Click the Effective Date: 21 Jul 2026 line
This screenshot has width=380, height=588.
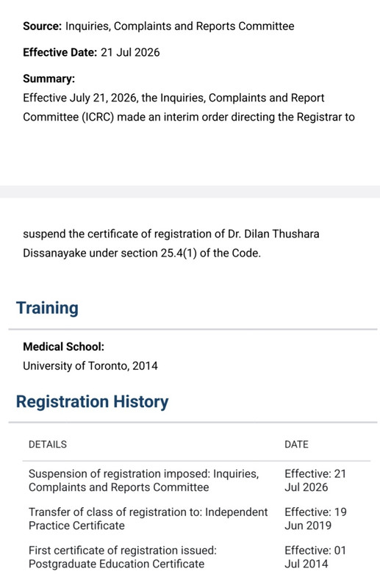(x=91, y=52)
